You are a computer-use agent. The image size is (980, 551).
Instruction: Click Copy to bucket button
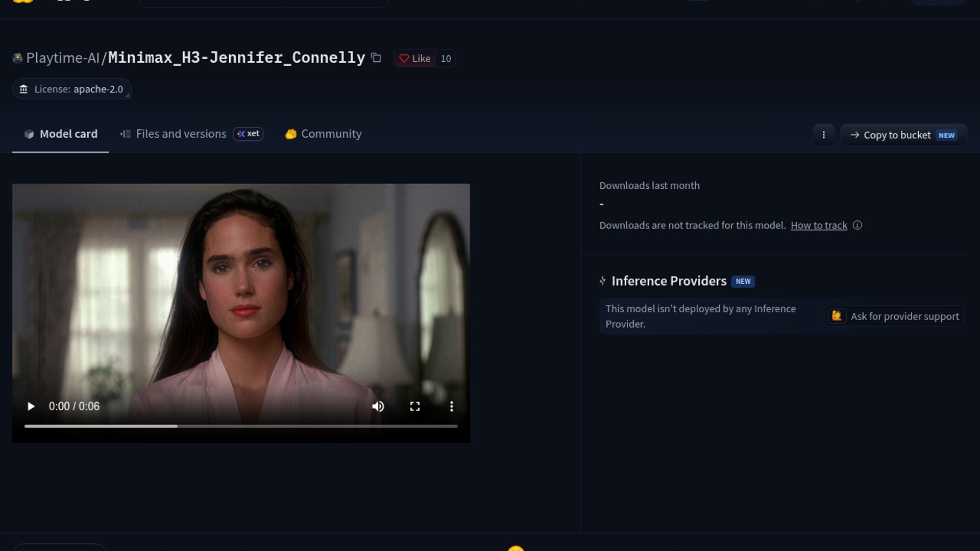(903, 135)
